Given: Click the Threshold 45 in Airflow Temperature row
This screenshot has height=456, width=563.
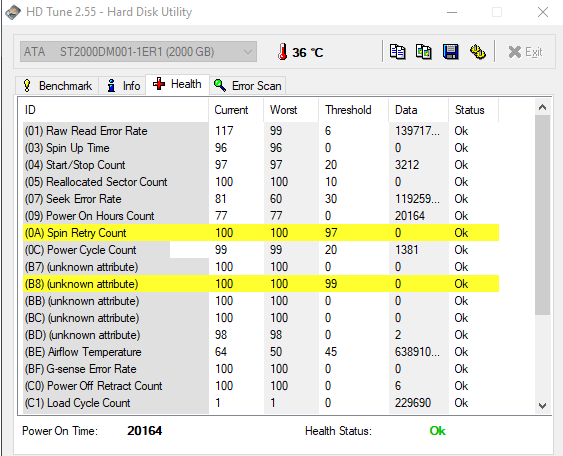Looking at the screenshot, I should click(x=331, y=352).
